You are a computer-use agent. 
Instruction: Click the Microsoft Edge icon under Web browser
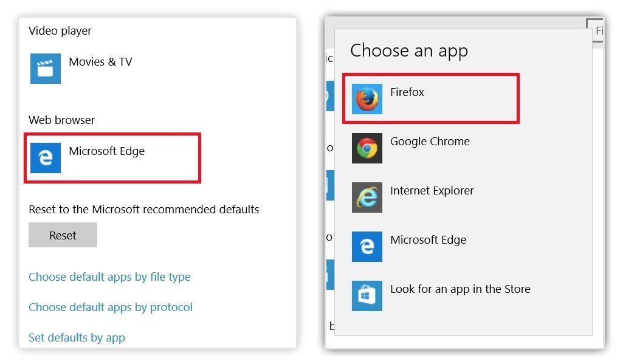click(46, 158)
